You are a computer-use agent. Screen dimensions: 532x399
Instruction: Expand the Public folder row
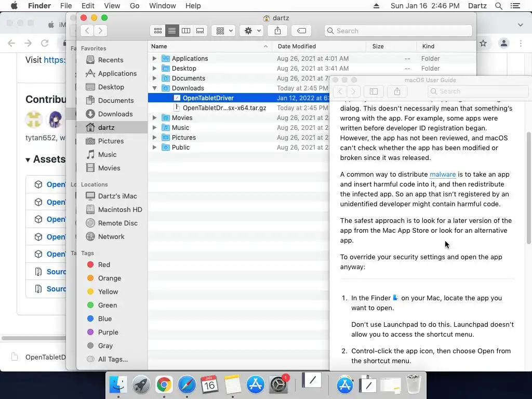[x=154, y=148]
